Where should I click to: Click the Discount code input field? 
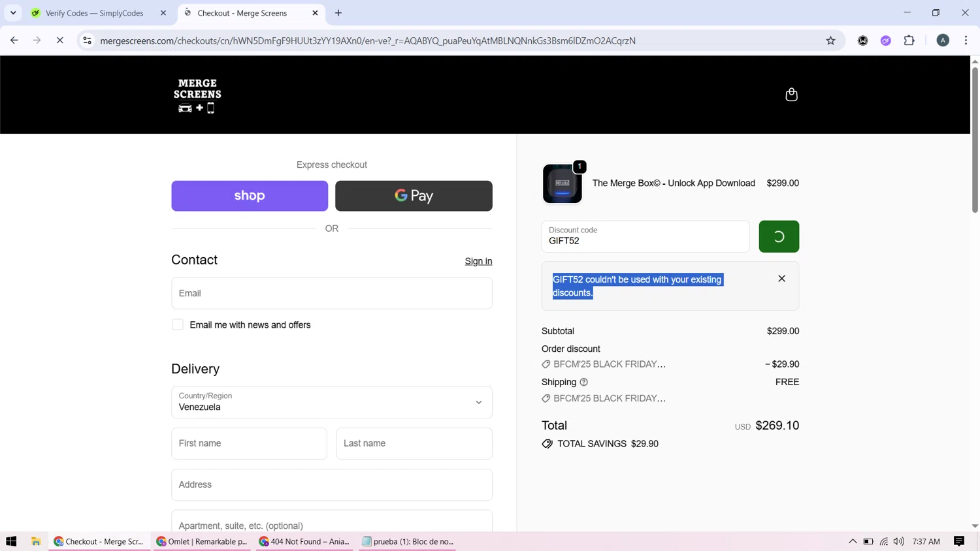(x=645, y=237)
